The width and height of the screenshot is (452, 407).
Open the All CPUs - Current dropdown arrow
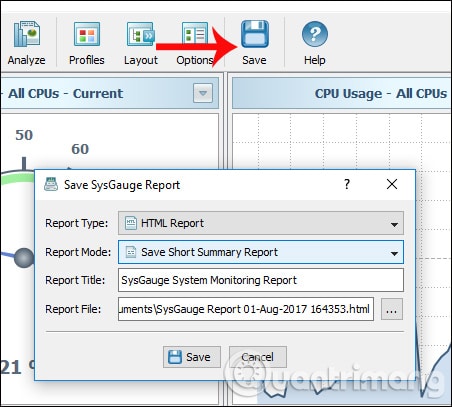[203, 93]
